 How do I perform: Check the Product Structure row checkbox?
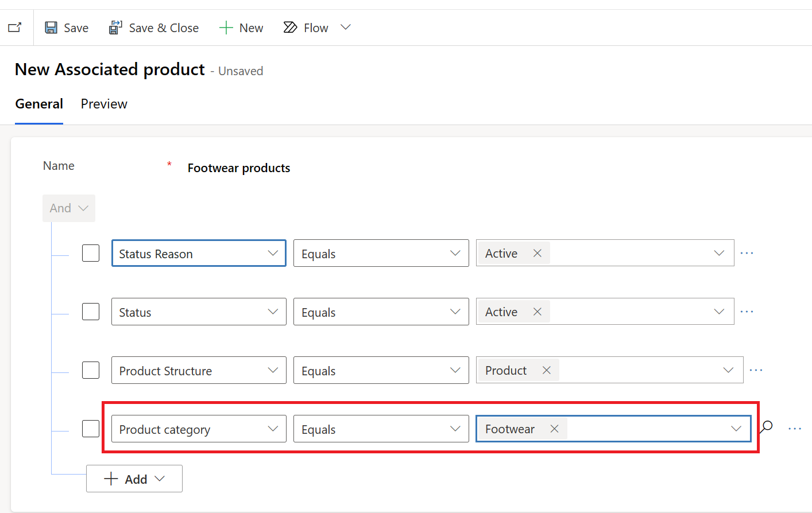click(x=91, y=370)
